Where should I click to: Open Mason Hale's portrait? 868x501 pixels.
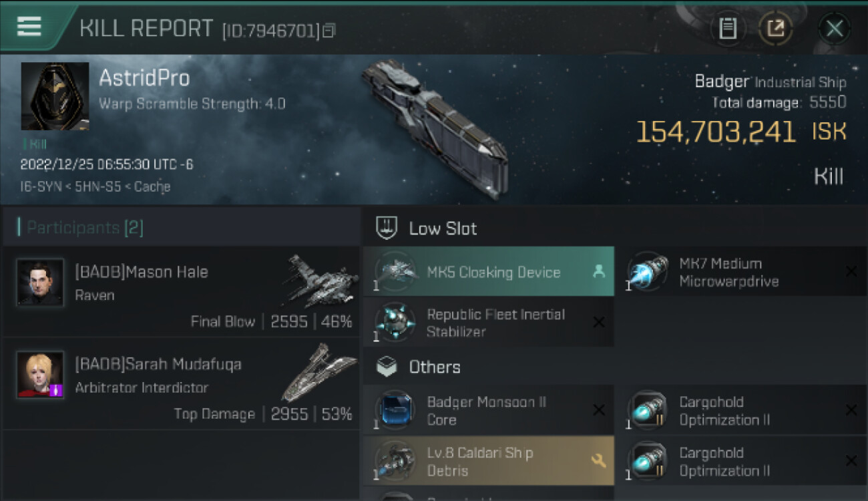[x=40, y=283]
